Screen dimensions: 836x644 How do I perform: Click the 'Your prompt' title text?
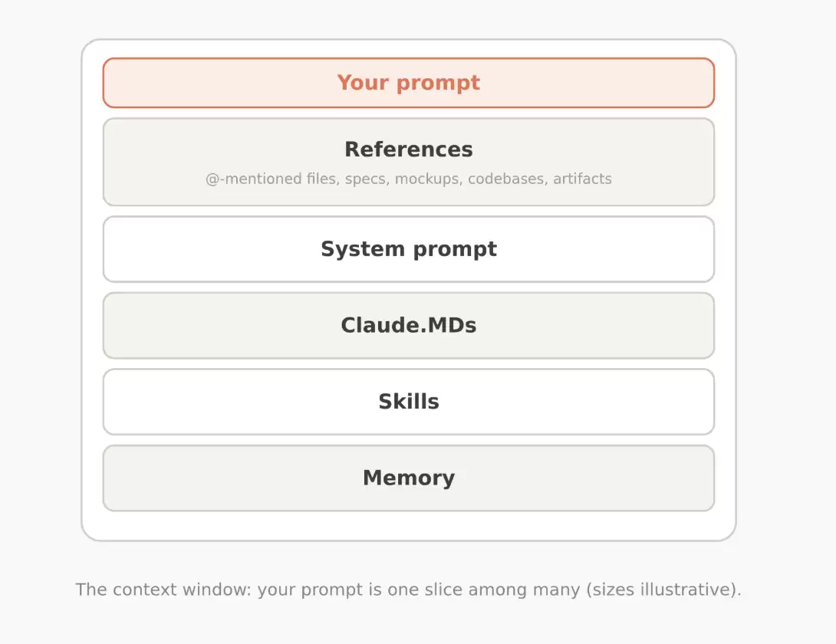(x=408, y=83)
